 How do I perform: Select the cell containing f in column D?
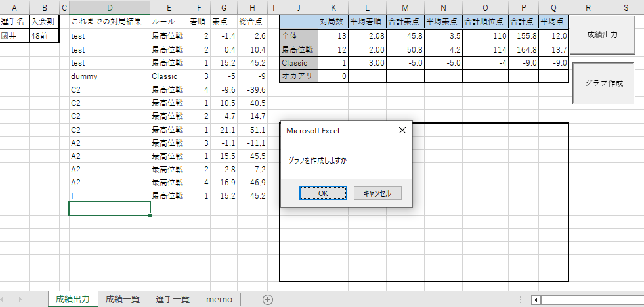[109, 195]
